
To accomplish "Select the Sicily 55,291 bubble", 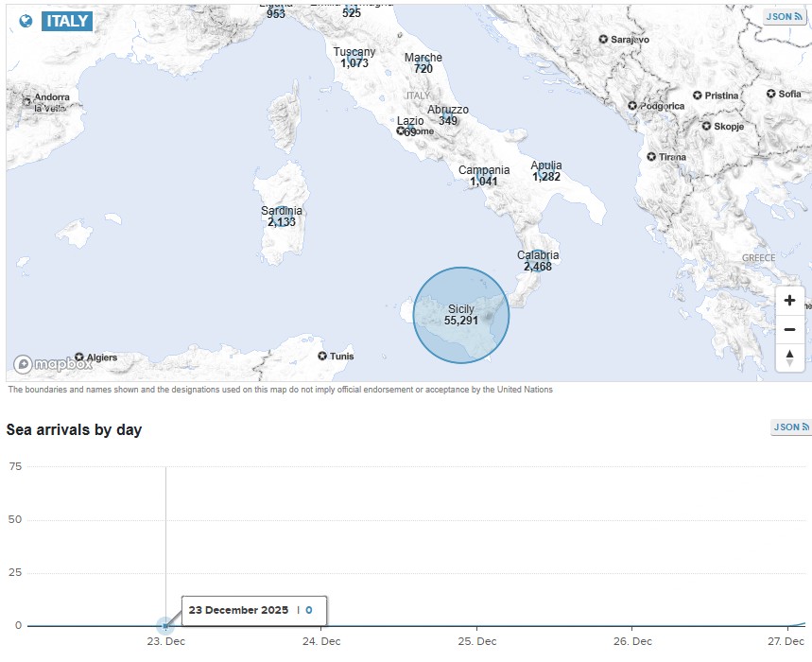I will (461, 315).
